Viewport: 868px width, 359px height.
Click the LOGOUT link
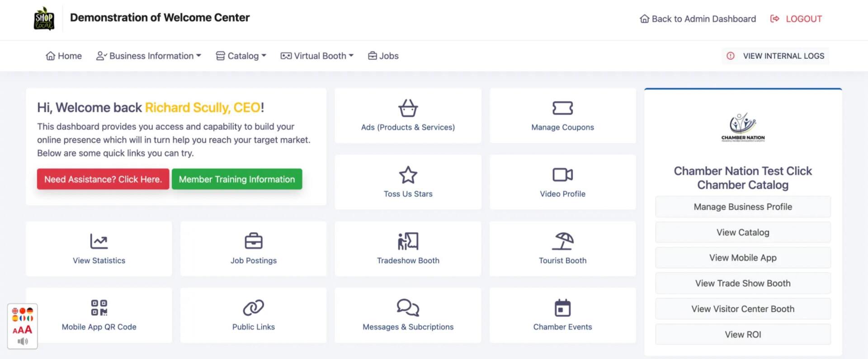click(796, 19)
